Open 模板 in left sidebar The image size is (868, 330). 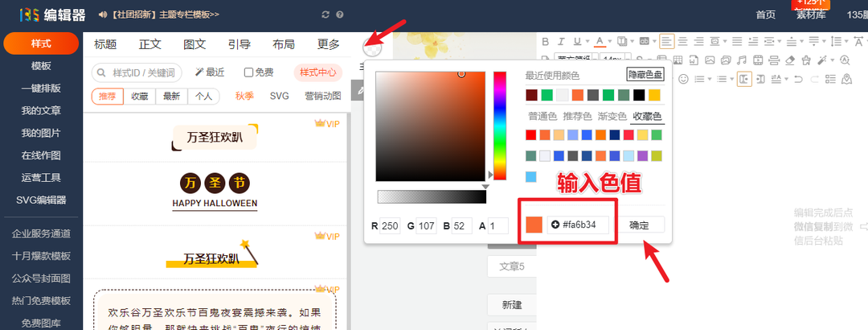41,66
